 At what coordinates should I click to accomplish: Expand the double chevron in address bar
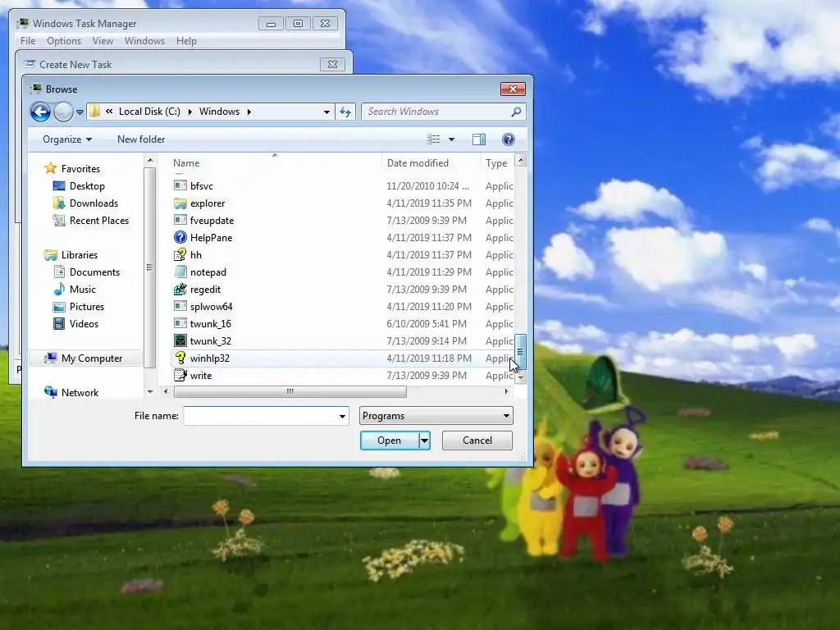tap(109, 112)
